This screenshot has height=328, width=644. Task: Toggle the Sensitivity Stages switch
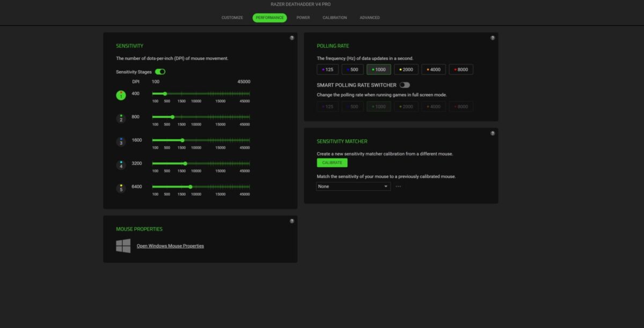[160, 72]
